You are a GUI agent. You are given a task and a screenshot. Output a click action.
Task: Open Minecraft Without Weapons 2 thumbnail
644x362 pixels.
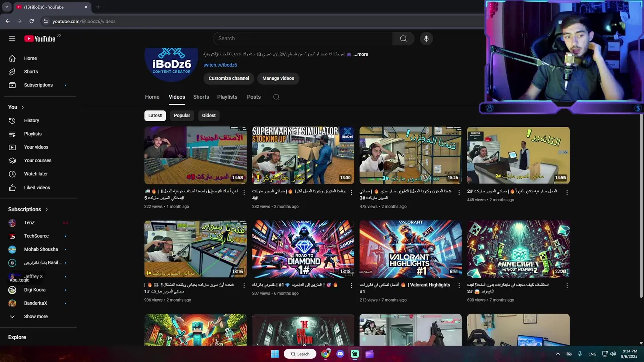coord(518,249)
